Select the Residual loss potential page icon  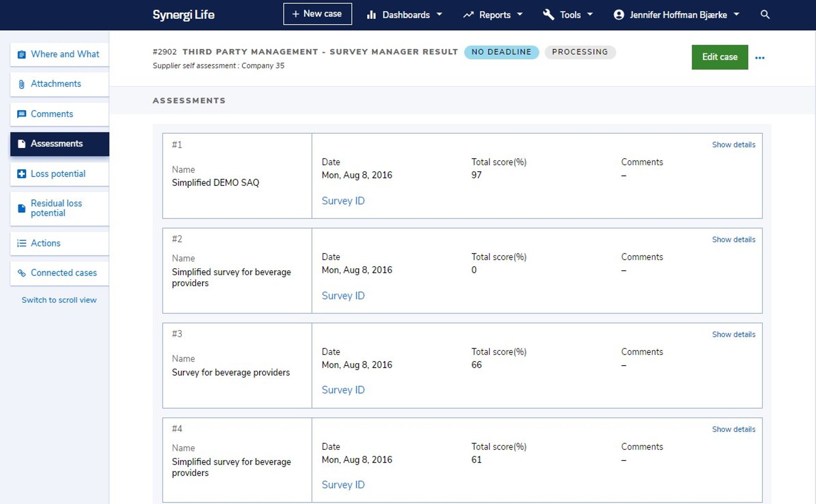[21, 208]
